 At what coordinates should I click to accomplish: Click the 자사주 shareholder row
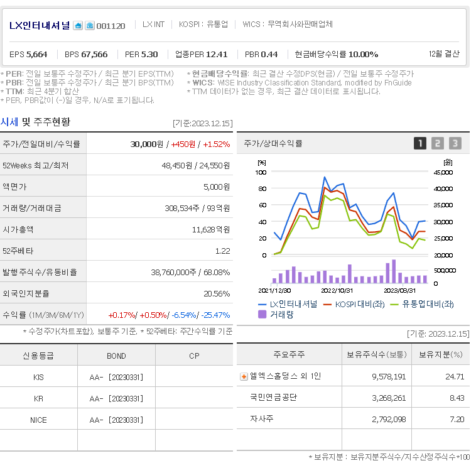point(353,419)
